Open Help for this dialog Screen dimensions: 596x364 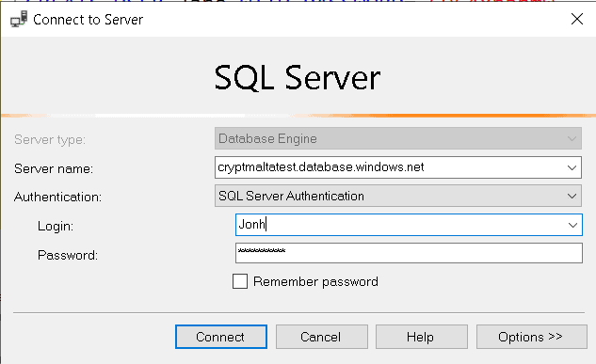(422, 337)
